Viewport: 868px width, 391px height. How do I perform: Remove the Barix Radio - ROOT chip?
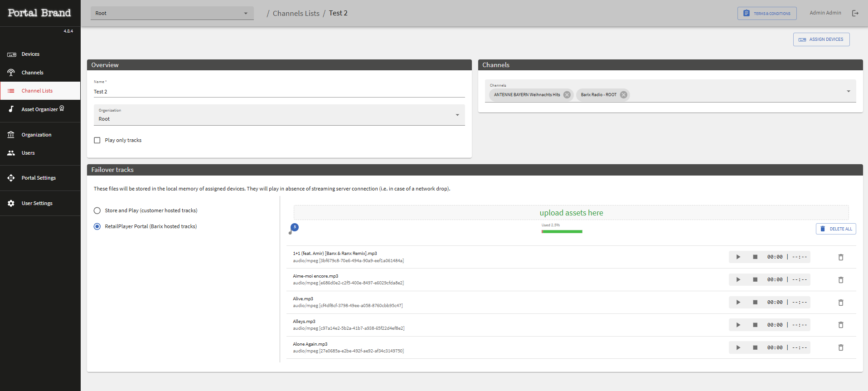(624, 95)
